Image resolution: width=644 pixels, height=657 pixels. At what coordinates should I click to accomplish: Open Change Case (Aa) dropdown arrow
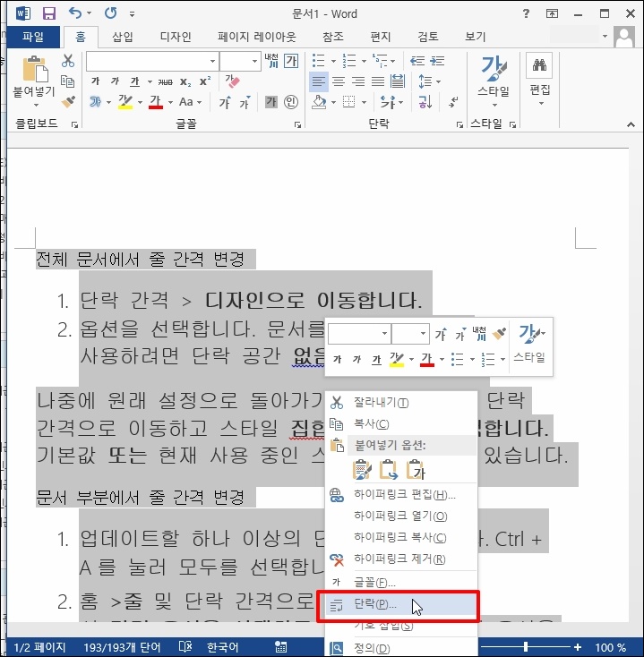point(199,102)
